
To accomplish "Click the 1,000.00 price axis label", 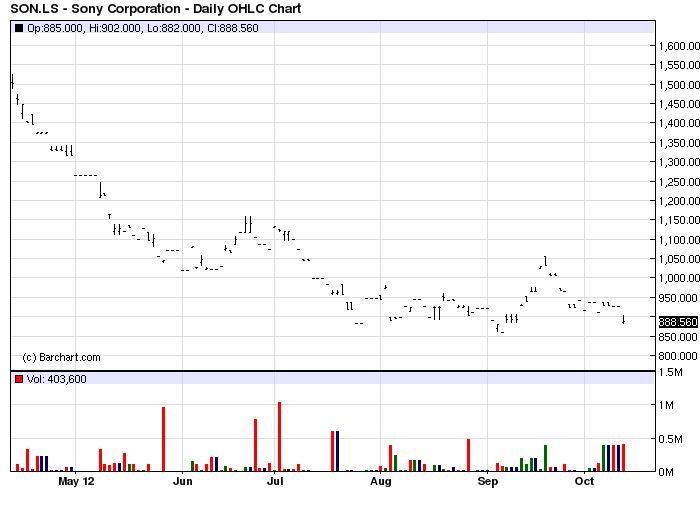I will point(679,278).
